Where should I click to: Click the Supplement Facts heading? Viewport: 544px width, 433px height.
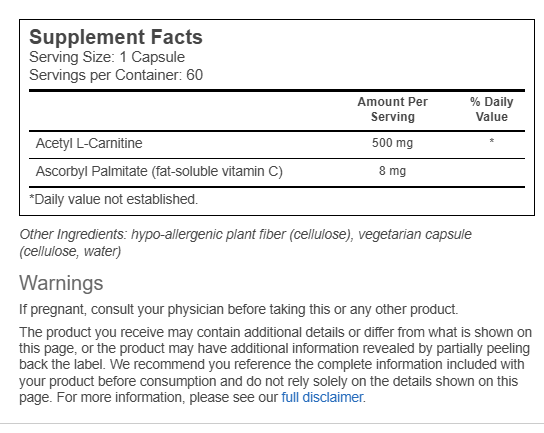(116, 37)
